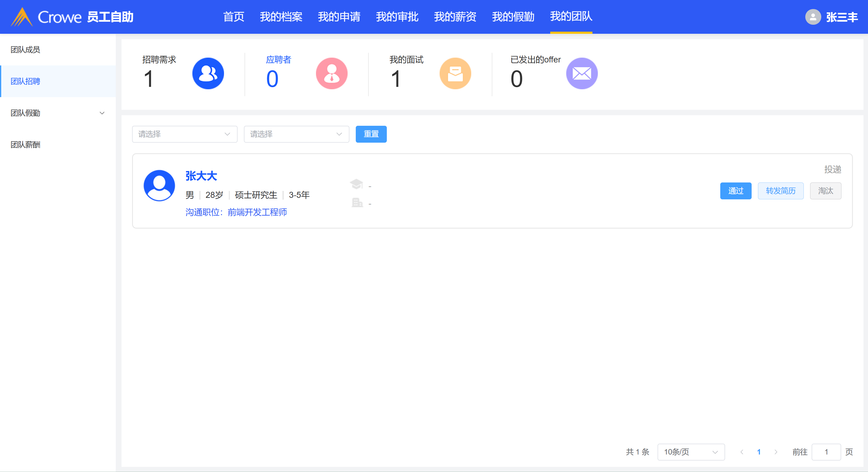Image resolution: width=868 pixels, height=472 pixels.
Task: Click the graduation cap education icon
Action: point(356,184)
